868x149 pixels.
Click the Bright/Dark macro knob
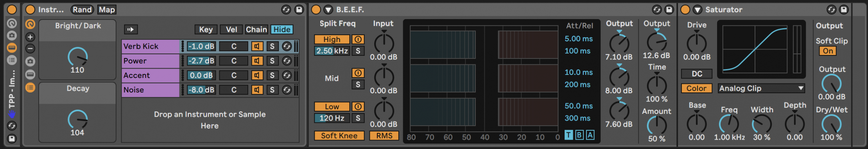pyautogui.click(x=77, y=57)
